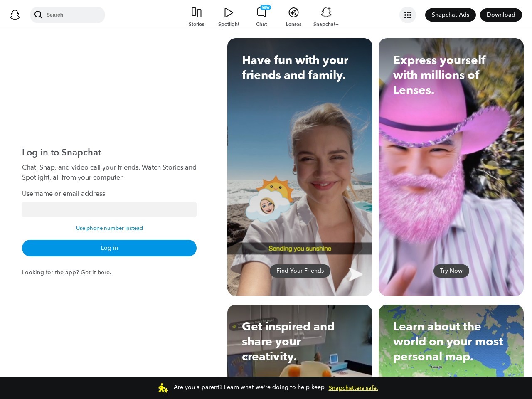Image resolution: width=532 pixels, height=399 pixels.
Task: Click the Snapchat+ label in navigation
Action: pyautogui.click(x=326, y=24)
